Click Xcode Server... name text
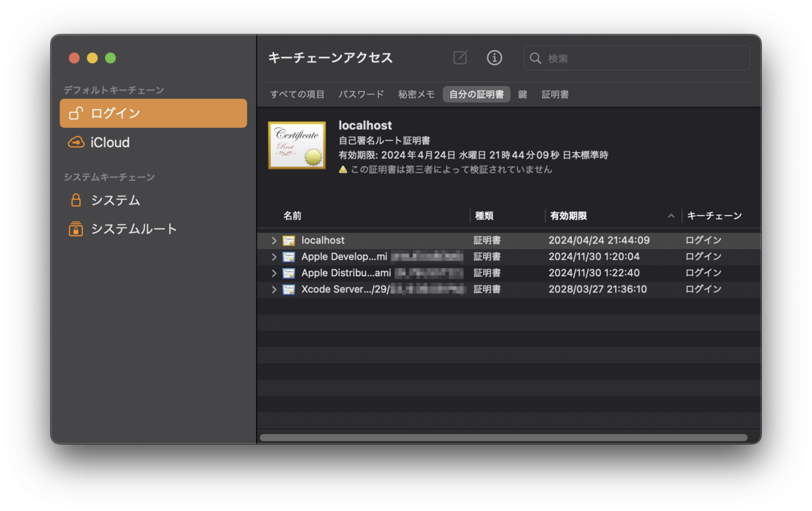812x511 pixels. coord(345,289)
